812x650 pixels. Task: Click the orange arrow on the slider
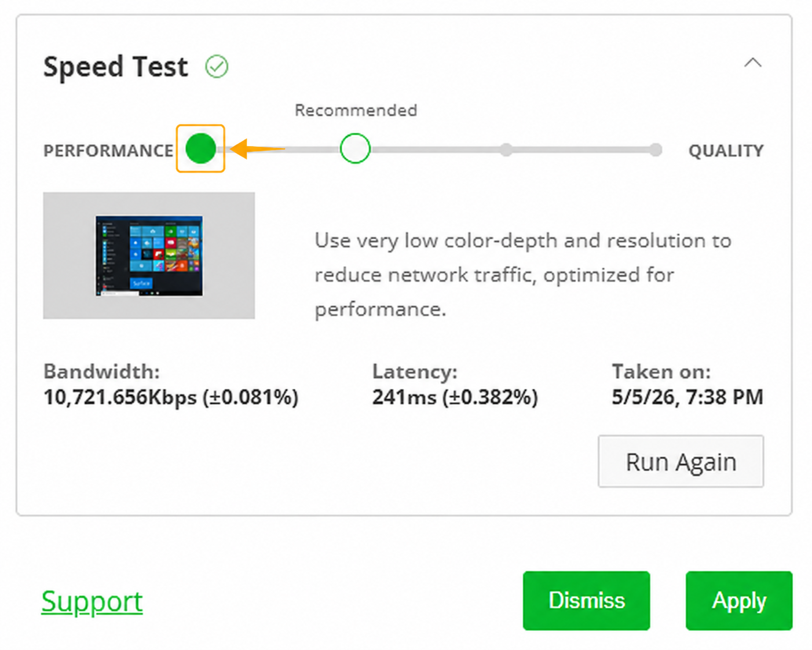pyautogui.click(x=258, y=149)
